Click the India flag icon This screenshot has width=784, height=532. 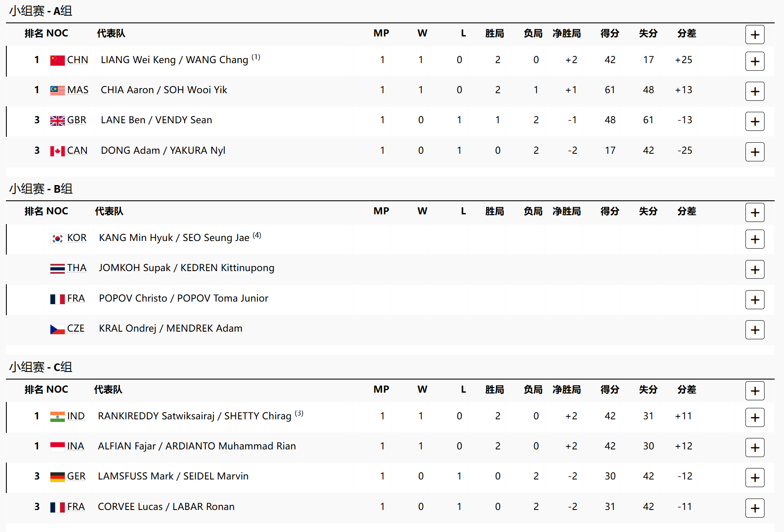(x=58, y=417)
